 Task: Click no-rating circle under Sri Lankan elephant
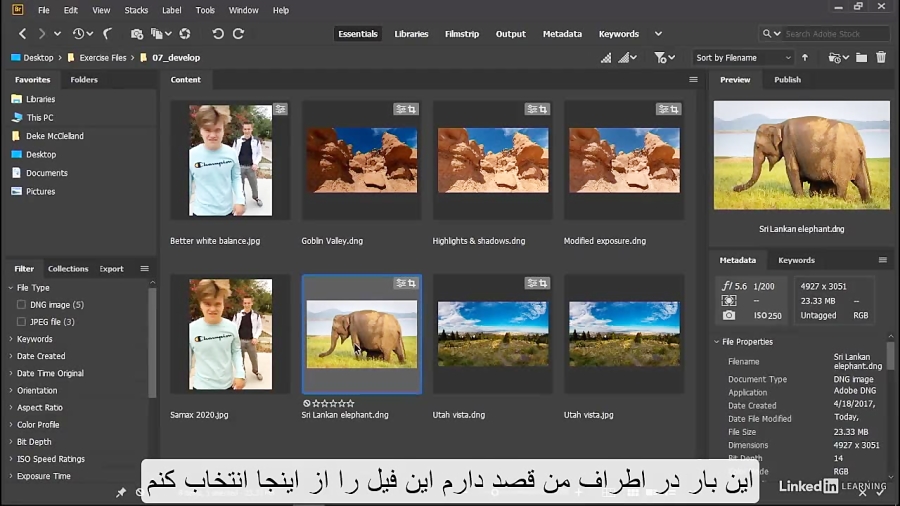click(x=307, y=403)
